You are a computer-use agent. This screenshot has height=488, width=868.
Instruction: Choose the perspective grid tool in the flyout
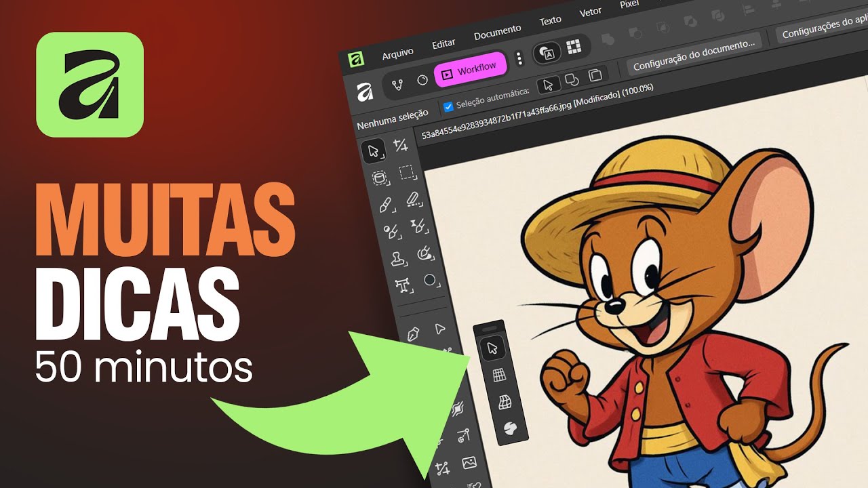coord(498,375)
